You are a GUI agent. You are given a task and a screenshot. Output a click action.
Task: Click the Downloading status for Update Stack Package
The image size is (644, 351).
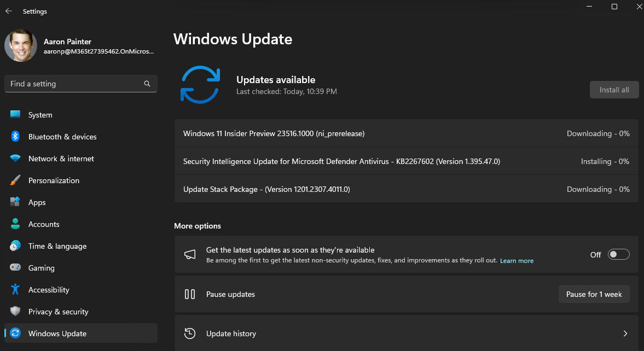[598, 189]
